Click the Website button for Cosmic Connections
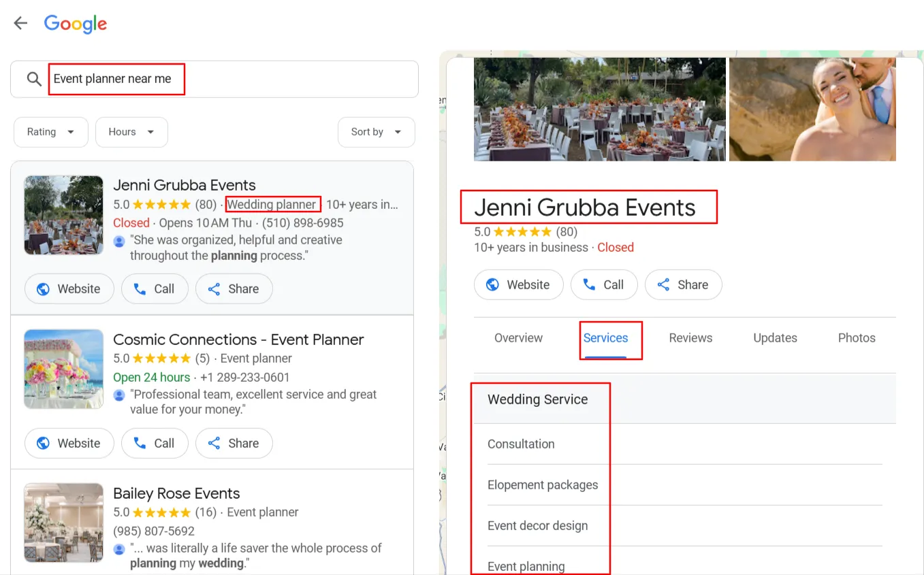Image resolution: width=924 pixels, height=575 pixels. [69, 443]
